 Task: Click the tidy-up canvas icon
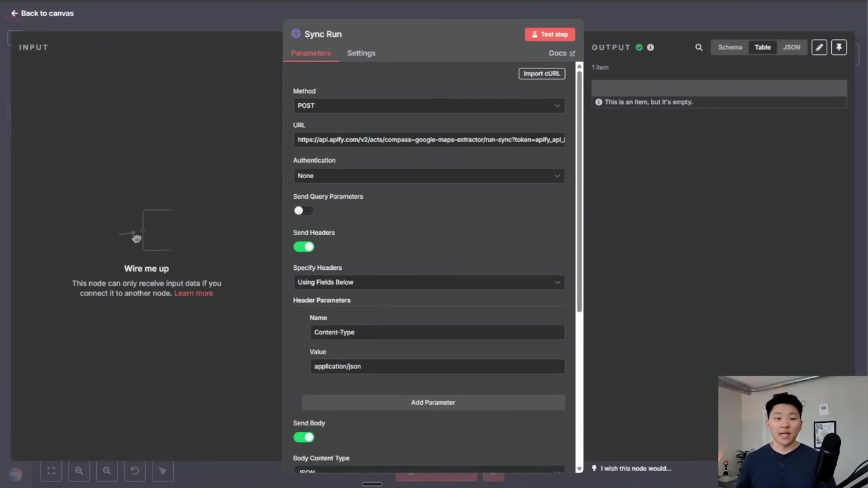pos(163,471)
